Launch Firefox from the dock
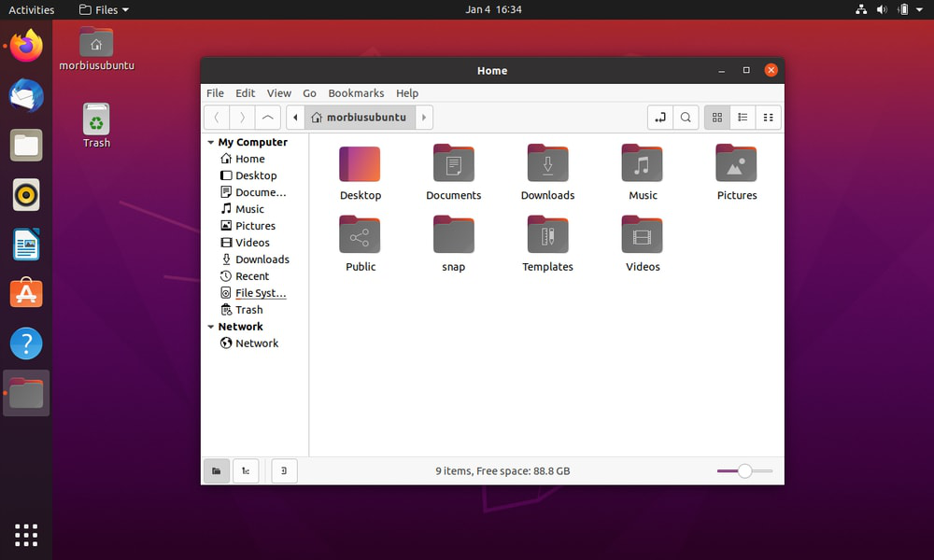Viewport: 934px width, 560px height. 26,46
